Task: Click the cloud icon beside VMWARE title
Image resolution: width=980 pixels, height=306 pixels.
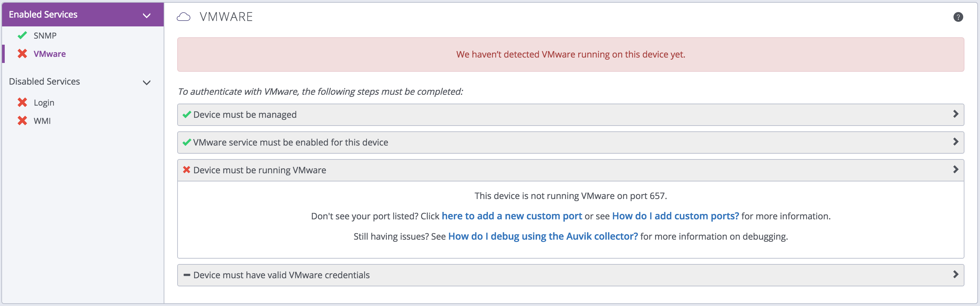Action: tap(183, 17)
